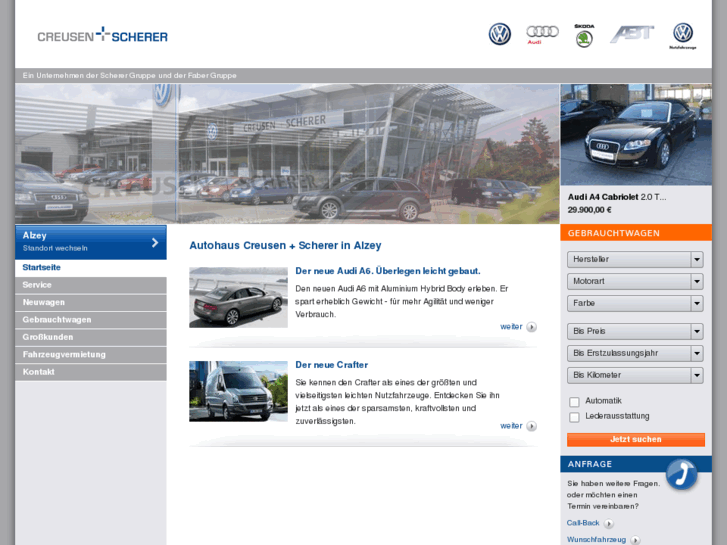Screen dimensions: 727x545
Task: Click the Audi A6 article thumbnail
Action: coord(238,297)
